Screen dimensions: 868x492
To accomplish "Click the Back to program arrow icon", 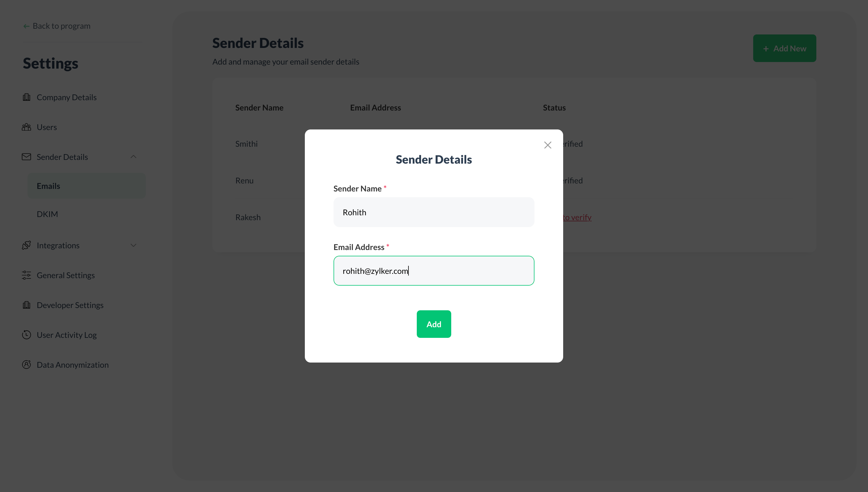I will (26, 26).
